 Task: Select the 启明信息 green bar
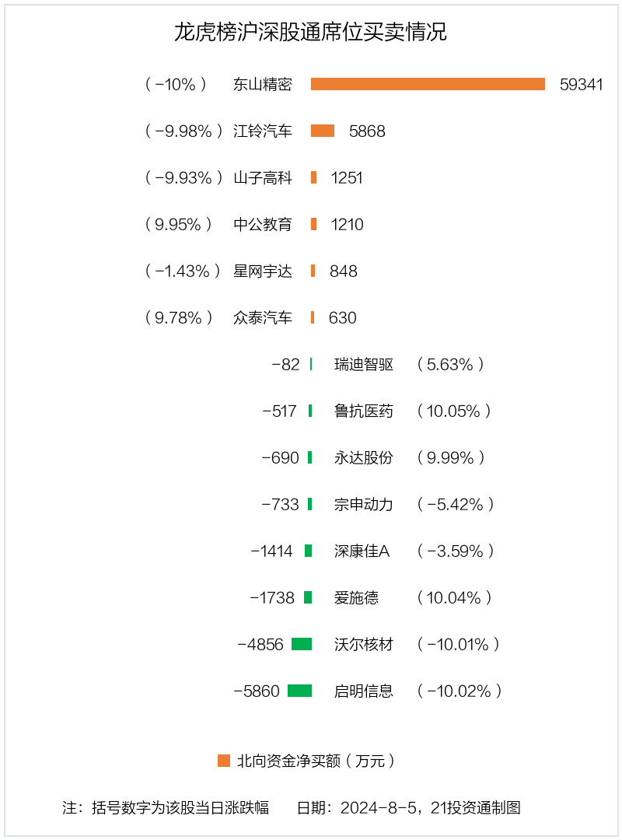(x=299, y=691)
